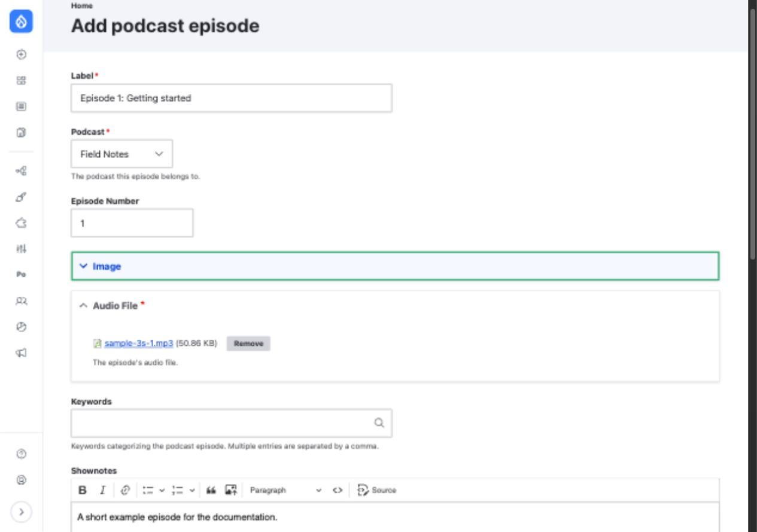The image size is (757, 532).
Task: Expand the sidebar with the arrow button
Action: pos(21,512)
